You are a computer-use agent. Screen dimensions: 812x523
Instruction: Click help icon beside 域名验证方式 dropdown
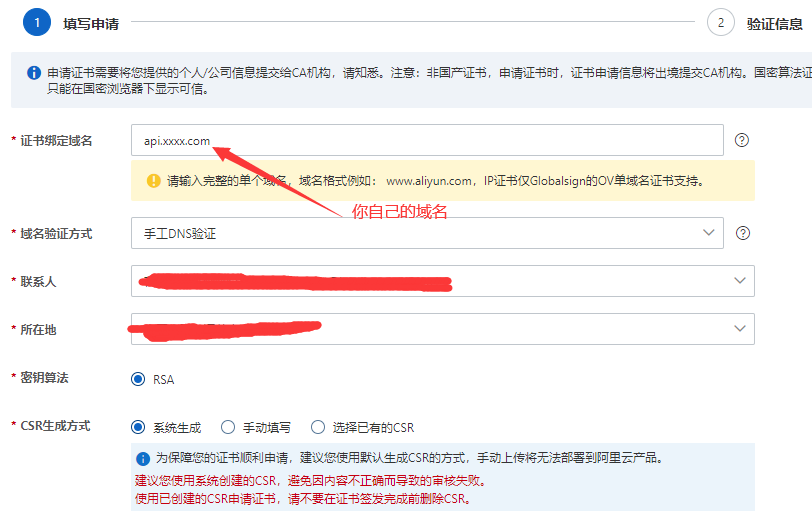743,233
